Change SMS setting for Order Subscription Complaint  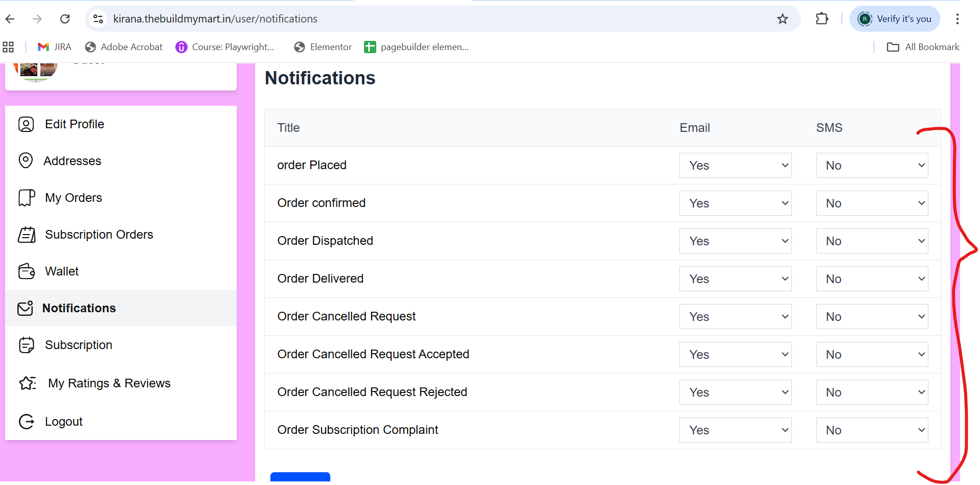(x=872, y=430)
